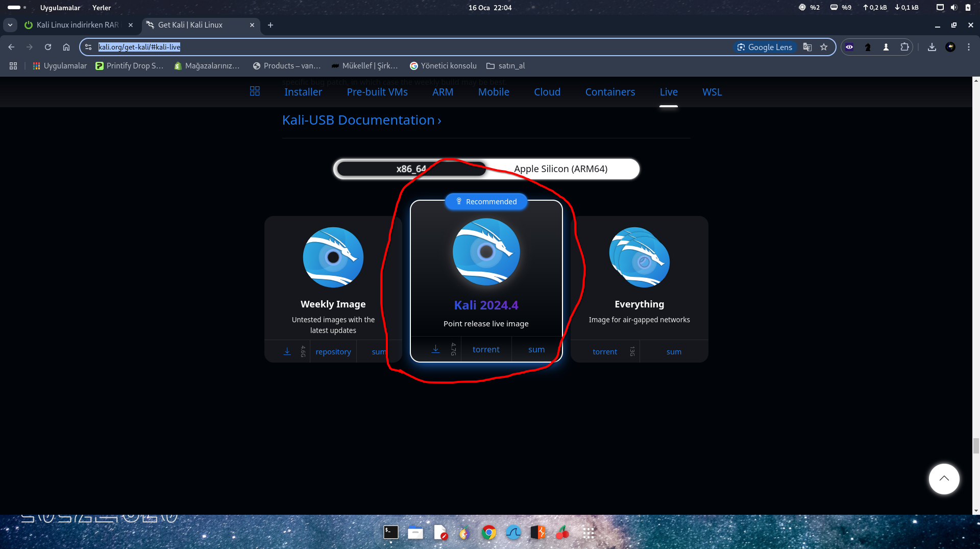Open the Mağazalarınız bookmark

click(x=207, y=66)
